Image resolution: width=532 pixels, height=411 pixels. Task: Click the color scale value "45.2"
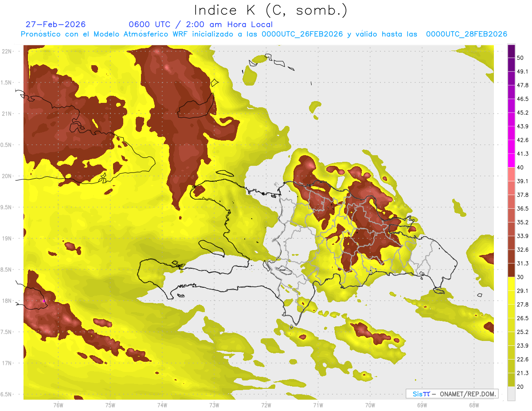click(523, 113)
